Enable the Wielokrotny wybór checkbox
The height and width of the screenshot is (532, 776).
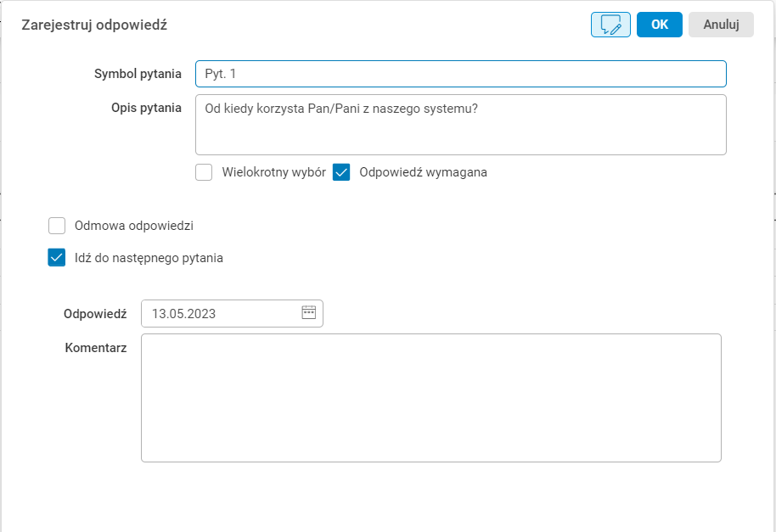(204, 172)
